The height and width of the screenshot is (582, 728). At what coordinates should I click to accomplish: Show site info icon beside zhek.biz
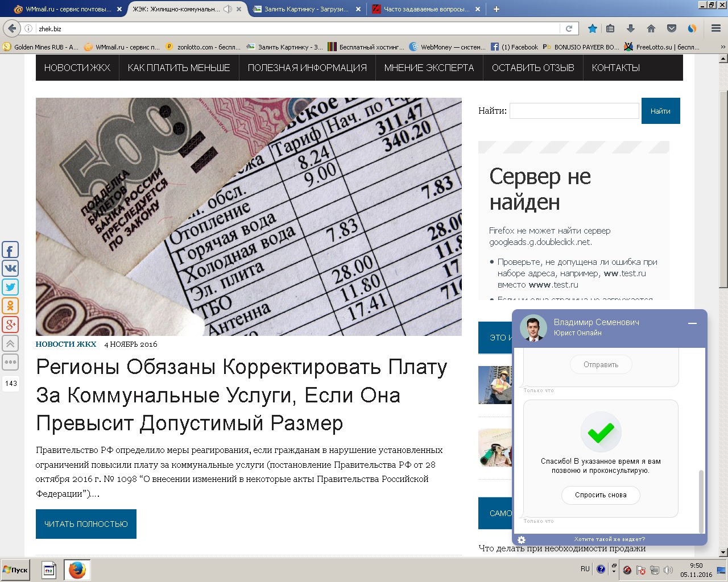click(x=28, y=28)
